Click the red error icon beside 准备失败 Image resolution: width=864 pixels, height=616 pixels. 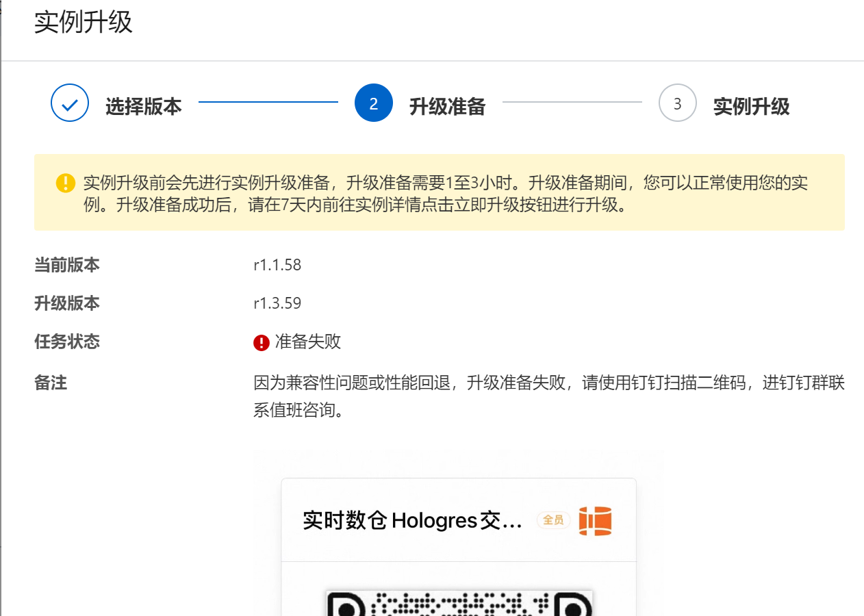coord(262,343)
